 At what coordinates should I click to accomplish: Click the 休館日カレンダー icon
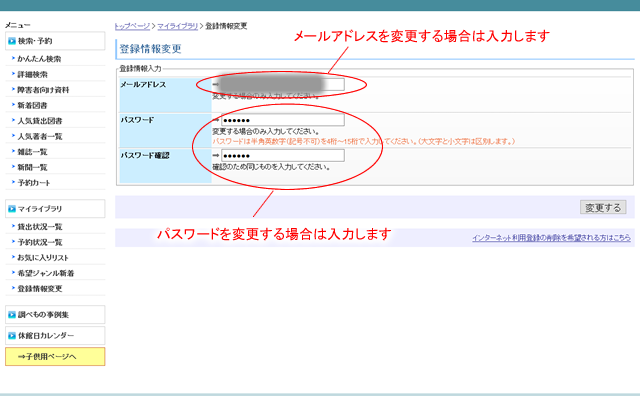(x=12, y=336)
